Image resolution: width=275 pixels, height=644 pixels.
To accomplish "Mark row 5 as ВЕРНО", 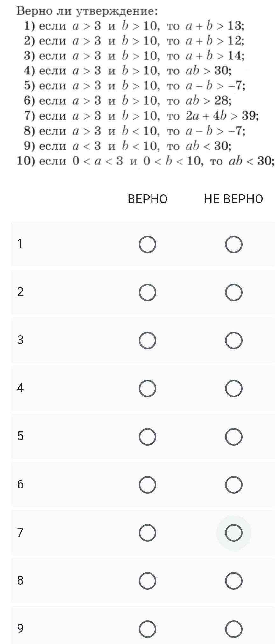I will click(x=147, y=437).
